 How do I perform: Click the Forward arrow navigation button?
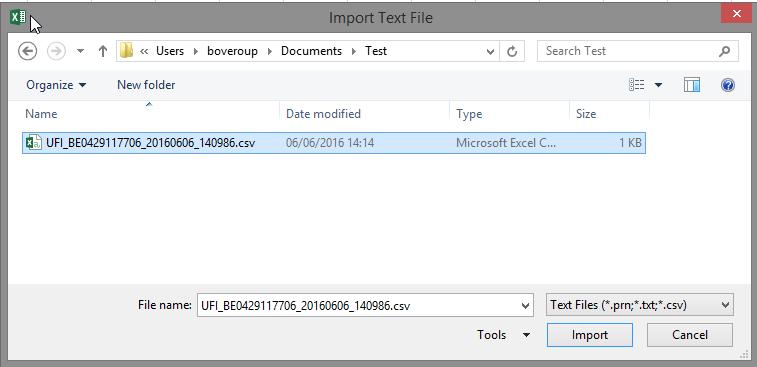(x=56, y=51)
